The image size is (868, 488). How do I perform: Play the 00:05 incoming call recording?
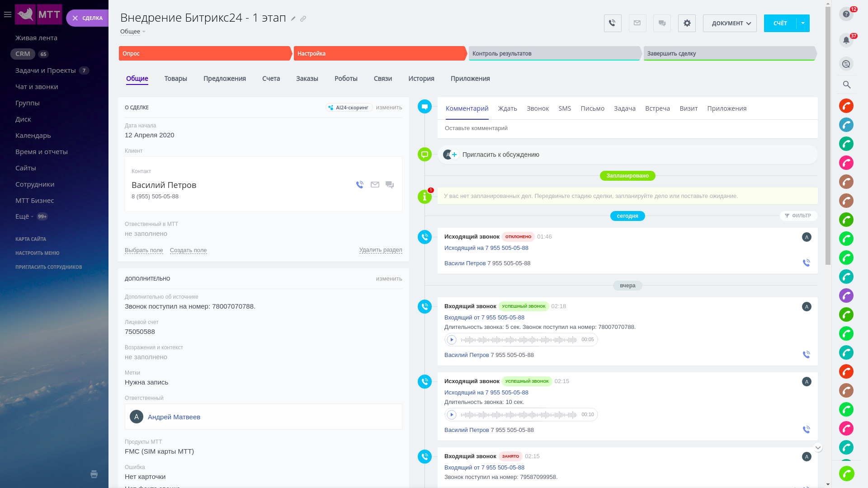[452, 340]
